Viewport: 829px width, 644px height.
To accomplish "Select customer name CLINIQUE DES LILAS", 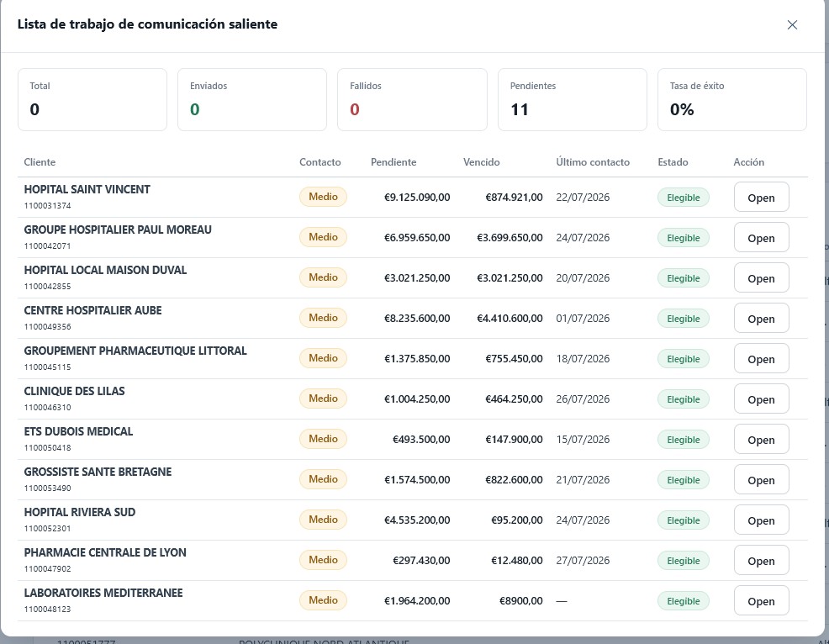I will (75, 391).
